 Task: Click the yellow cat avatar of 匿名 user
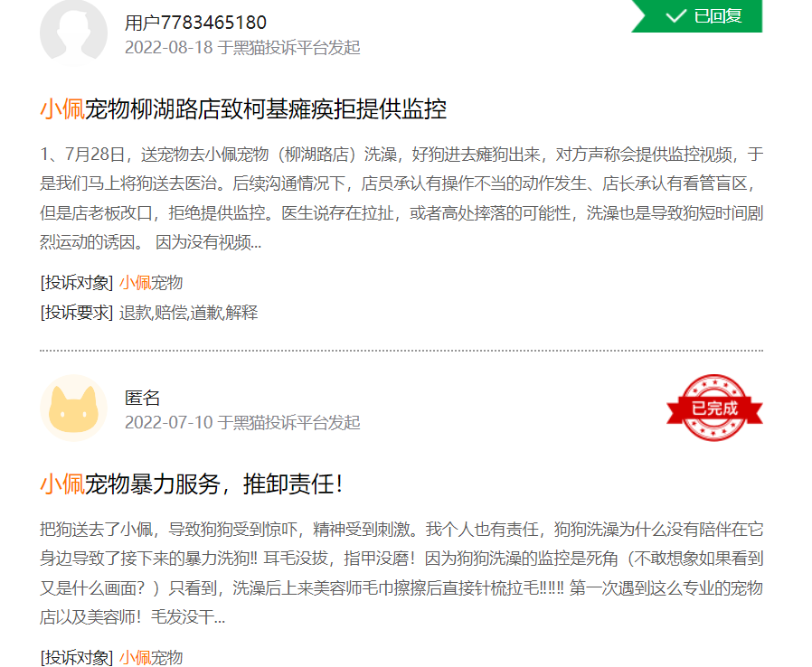pos(73,408)
